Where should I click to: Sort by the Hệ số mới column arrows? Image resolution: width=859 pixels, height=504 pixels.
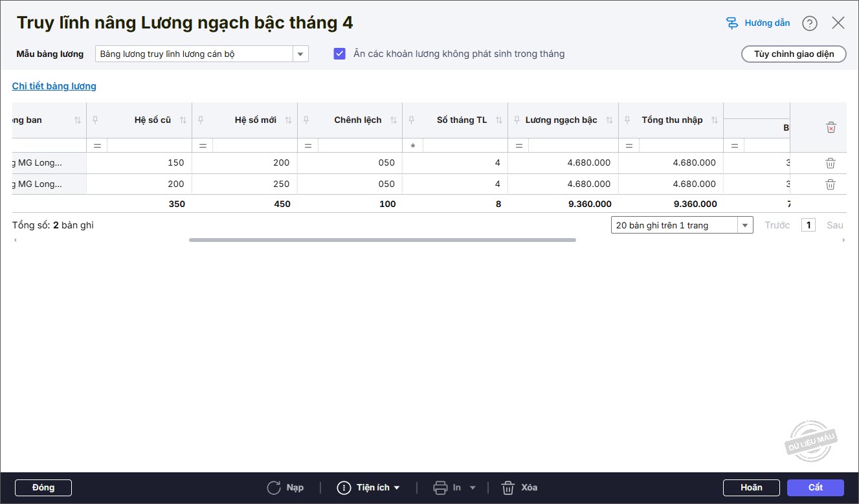[289, 120]
